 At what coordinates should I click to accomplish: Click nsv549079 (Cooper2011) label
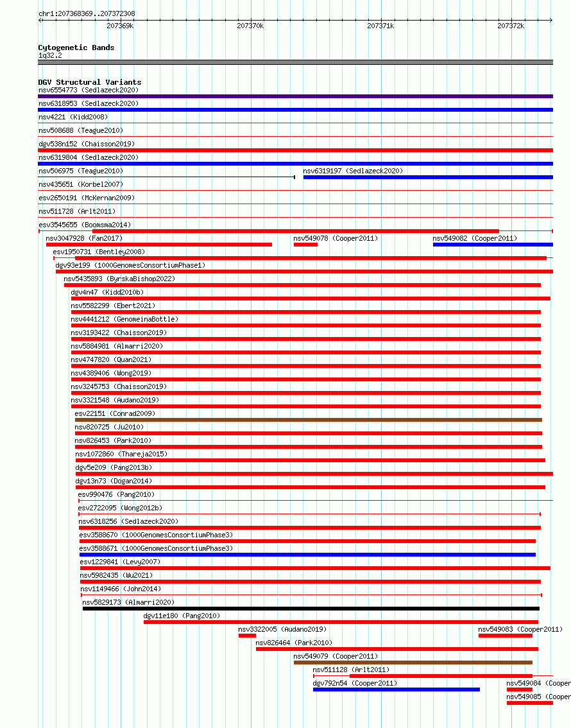click(x=336, y=655)
